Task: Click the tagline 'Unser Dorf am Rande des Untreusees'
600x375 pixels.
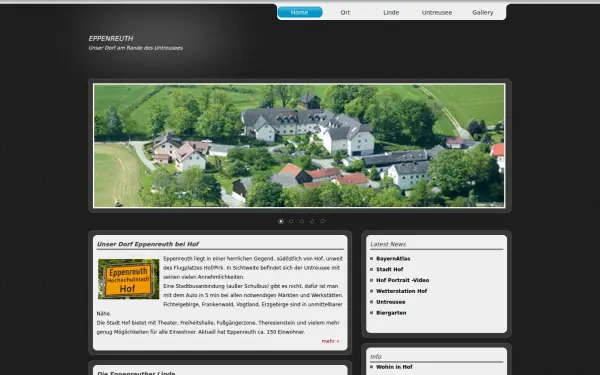Action: (x=135, y=48)
